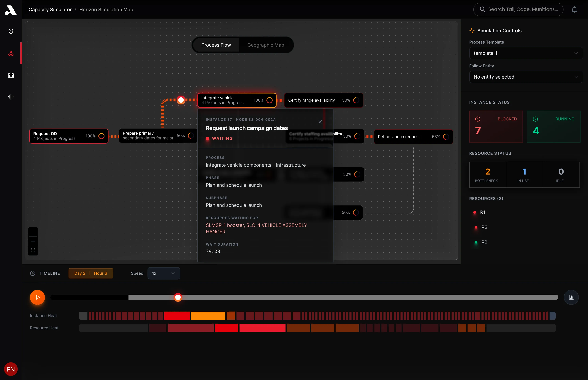Fit the process map to screen
This screenshot has width=588, height=380.
(x=33, y=250)
